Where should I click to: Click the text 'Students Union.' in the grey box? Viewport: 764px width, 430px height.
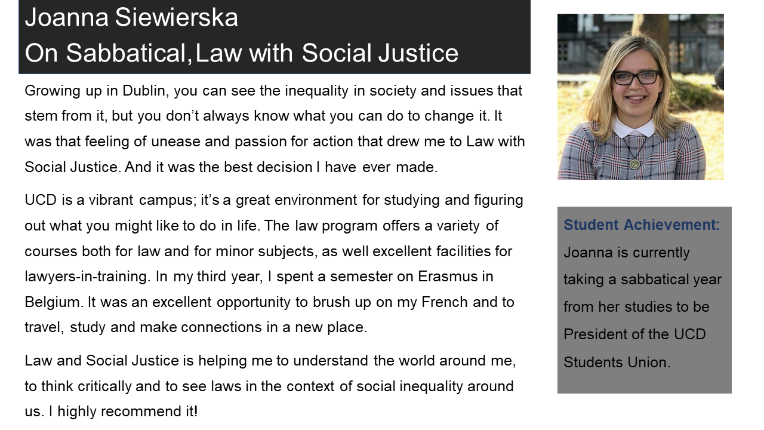tap(617, 362)
